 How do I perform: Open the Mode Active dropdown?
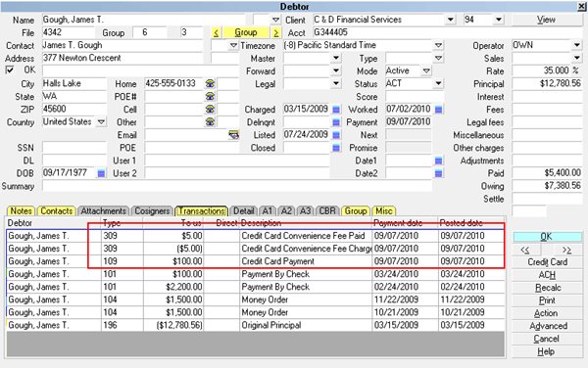tap(426, 70)
